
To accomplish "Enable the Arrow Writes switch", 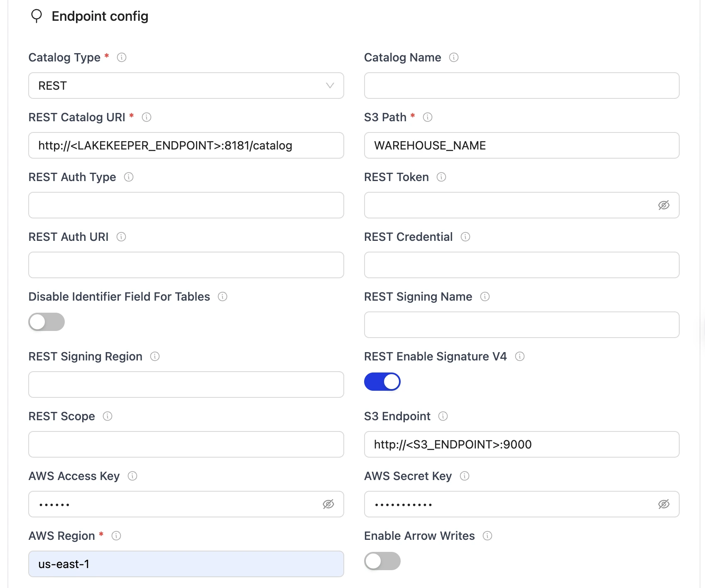I will coord(382,561).
